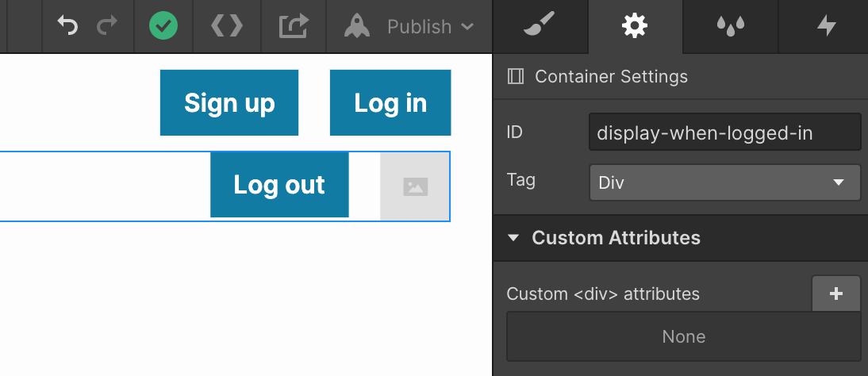Click the undo arrow icon
The width and height of the screenshot is (868, 376).
67,25
